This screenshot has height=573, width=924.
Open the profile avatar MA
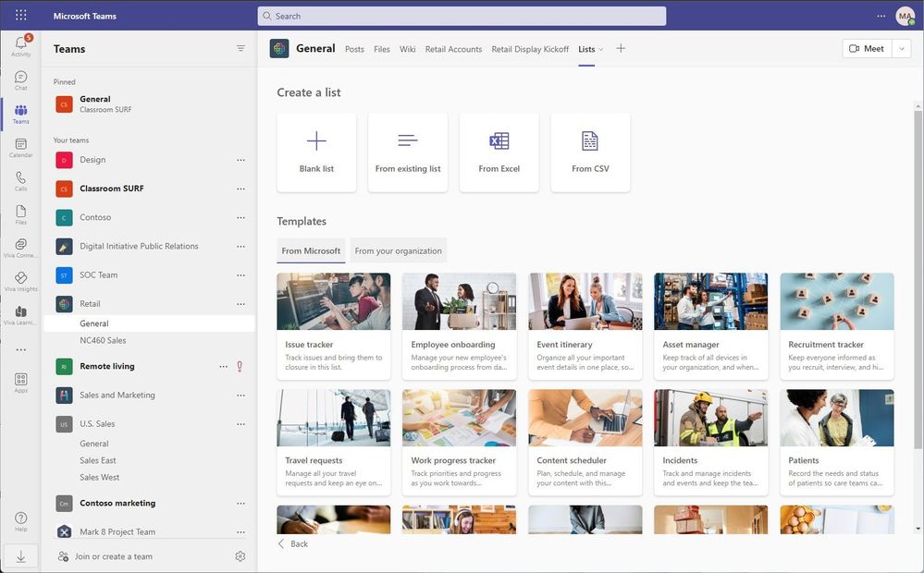[x=905, y=16]
